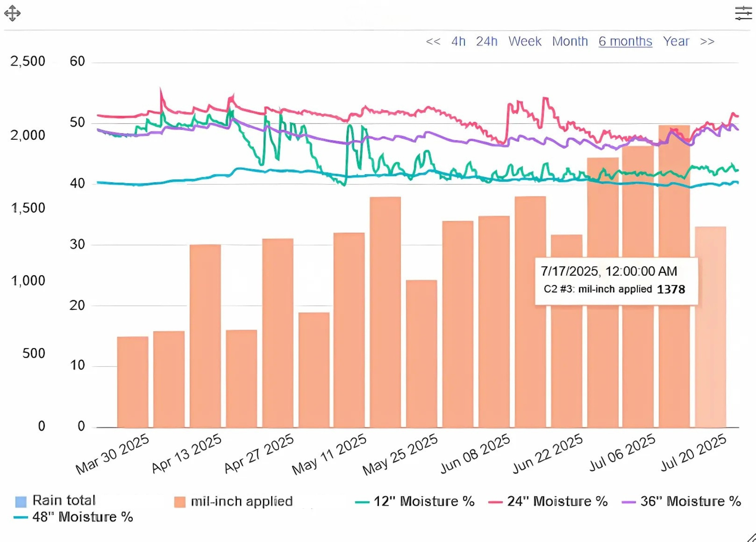Image resolution: width=756 pixels, height=542 pixels.
Task: Select the 24h time range
Action: [x=487, y=42]
